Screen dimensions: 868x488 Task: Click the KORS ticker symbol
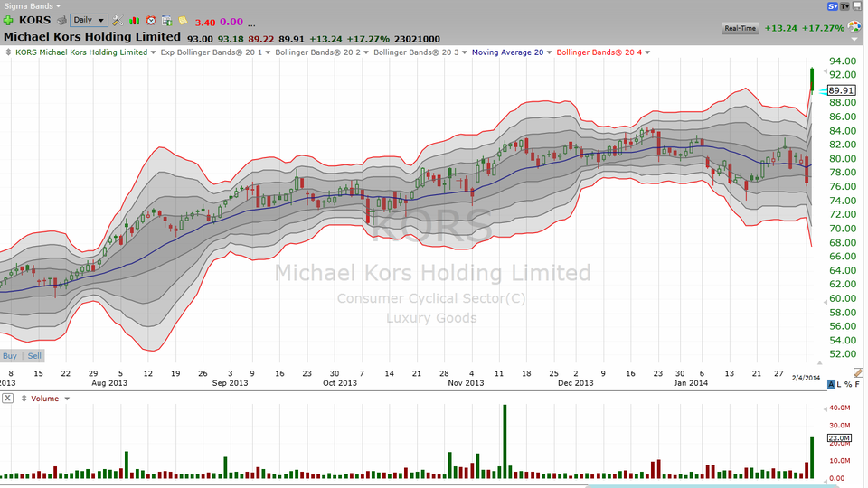[35, 21]
